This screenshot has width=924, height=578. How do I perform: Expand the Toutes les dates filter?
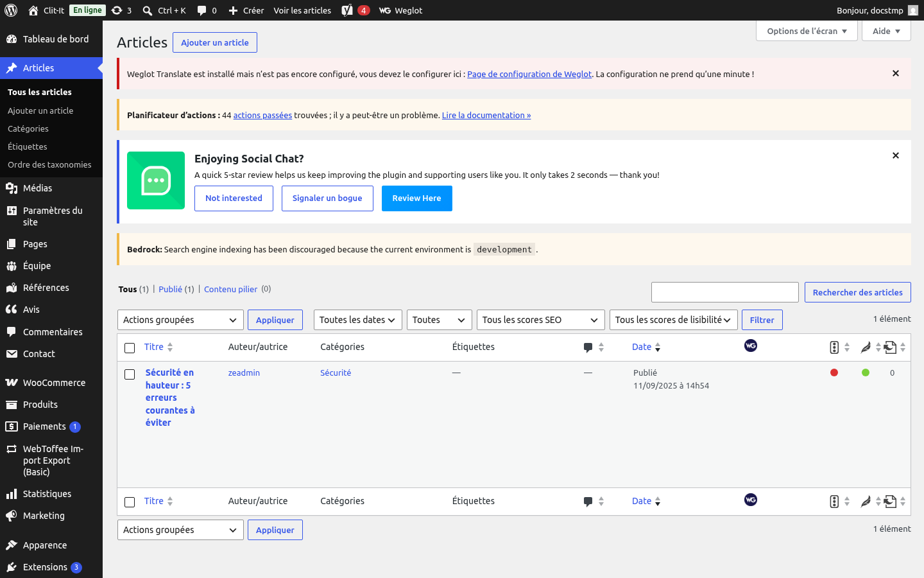(357, 320)
